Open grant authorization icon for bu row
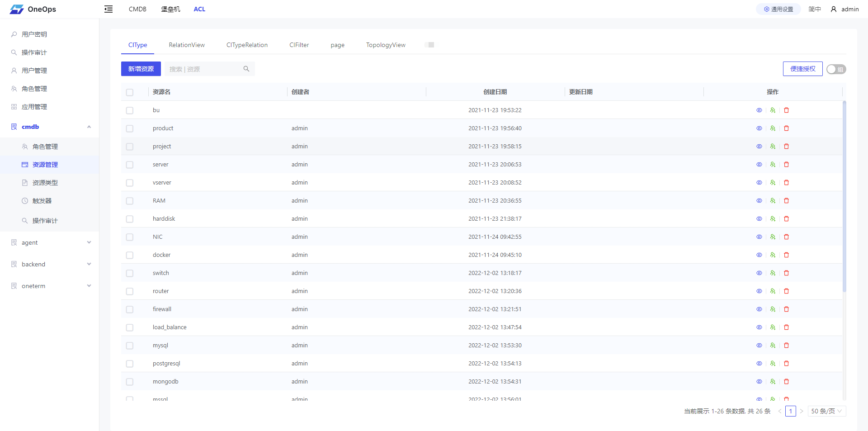The height and width of the screenshot is (431, 868). point(773,110)
